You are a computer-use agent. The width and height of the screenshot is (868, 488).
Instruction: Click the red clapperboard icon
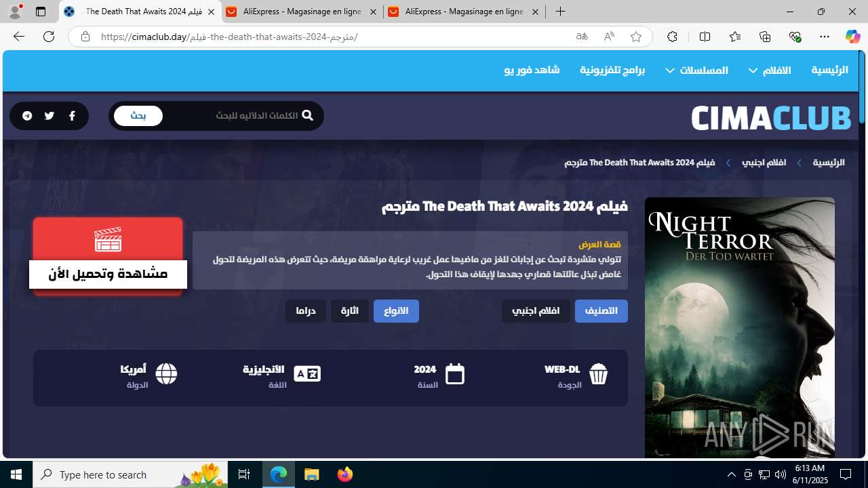click(108, 239)
